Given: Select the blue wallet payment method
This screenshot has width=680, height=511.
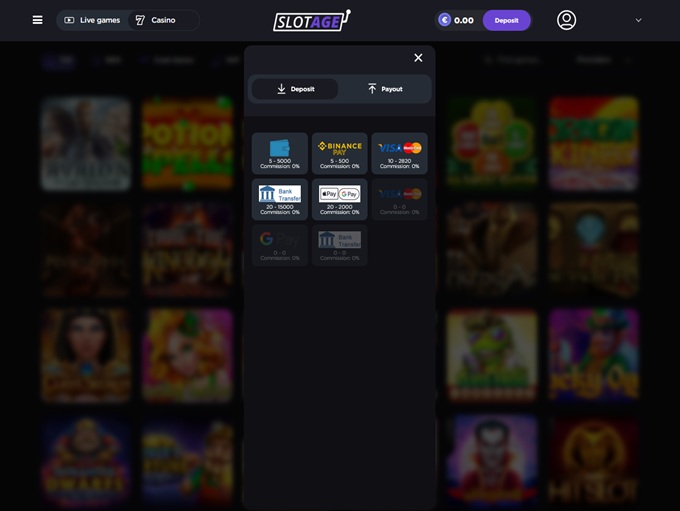Looking at the screenshot, I should click(x=279, y=153).
